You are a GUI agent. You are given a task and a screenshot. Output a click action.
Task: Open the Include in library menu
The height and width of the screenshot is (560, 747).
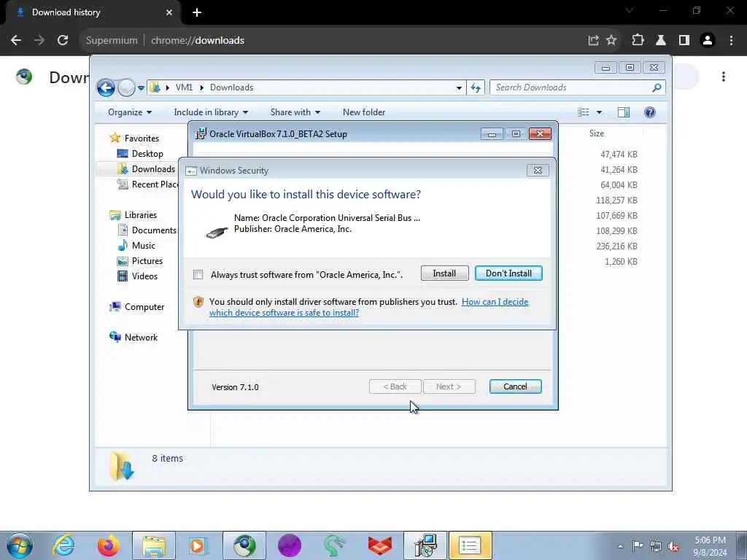point(211,112)
